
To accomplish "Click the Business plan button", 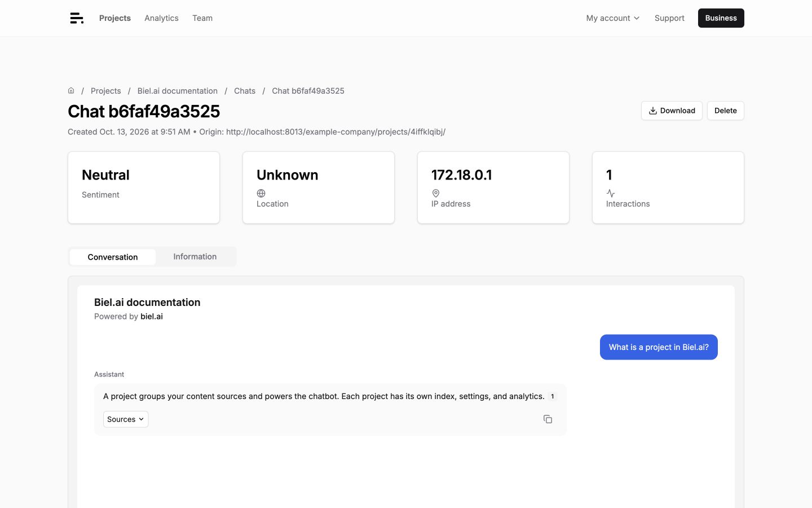I will point(721,18).
